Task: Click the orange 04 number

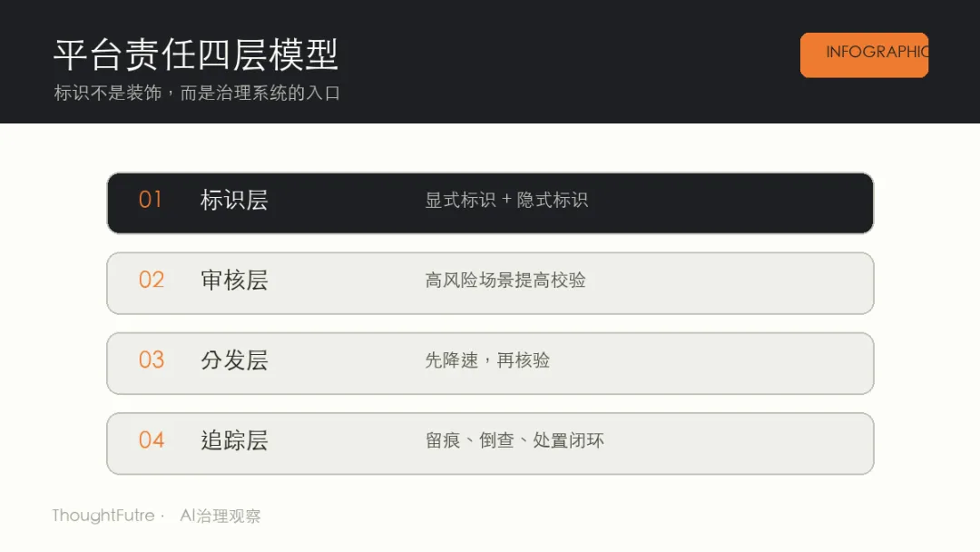Action: [152, 440]
